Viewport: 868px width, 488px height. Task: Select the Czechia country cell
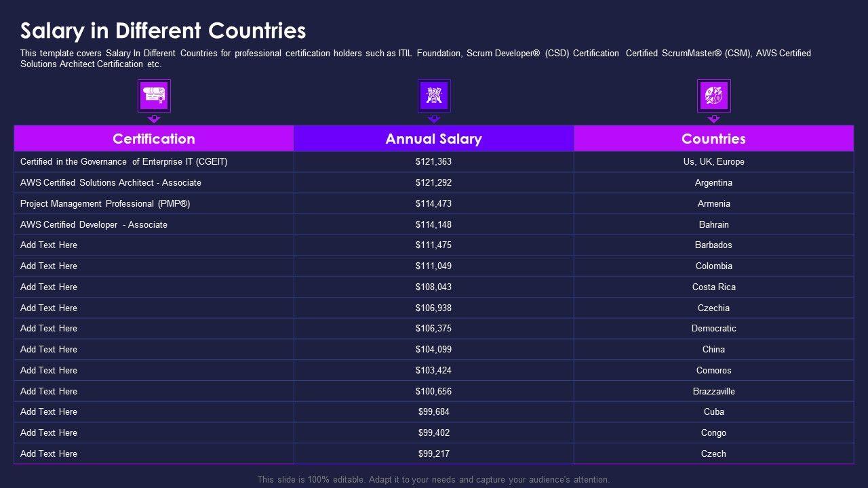[714, 308]
